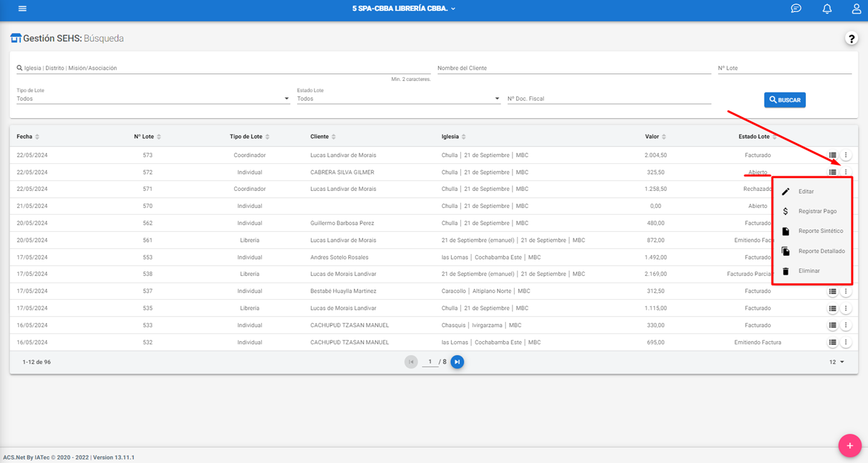The width and height of the screenshot is (868, 463).
Task: Click the Facturado Parcial status of lote 538
Action: (x=749, y=275)
